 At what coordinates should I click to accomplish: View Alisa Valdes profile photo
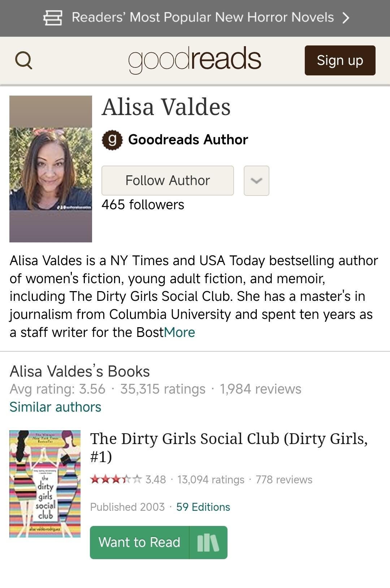(51, 169)
